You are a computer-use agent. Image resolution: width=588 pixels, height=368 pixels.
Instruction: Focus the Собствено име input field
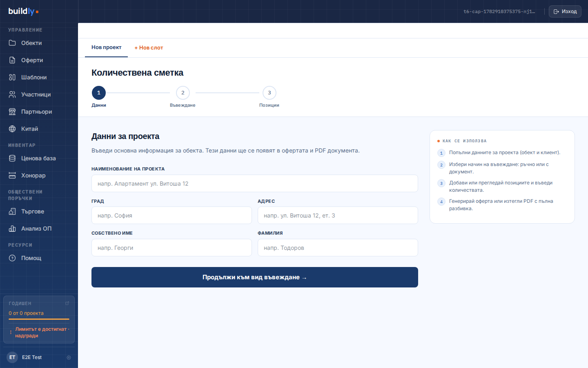[x=171, y=248]
